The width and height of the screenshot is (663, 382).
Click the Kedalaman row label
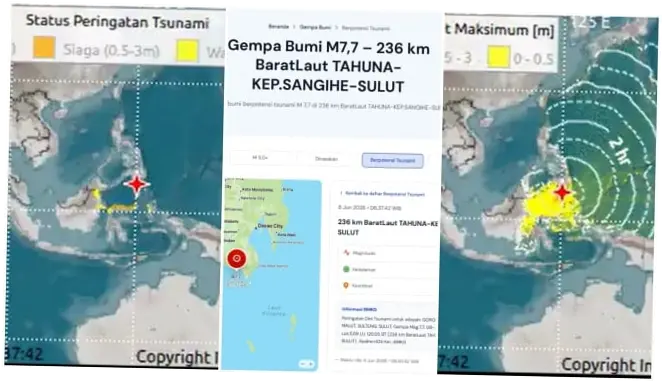[x=364, y=269]
